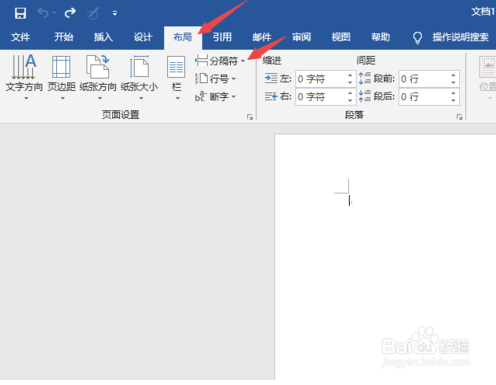Open the 行号 line numbers dropdown

coord(216,79)
